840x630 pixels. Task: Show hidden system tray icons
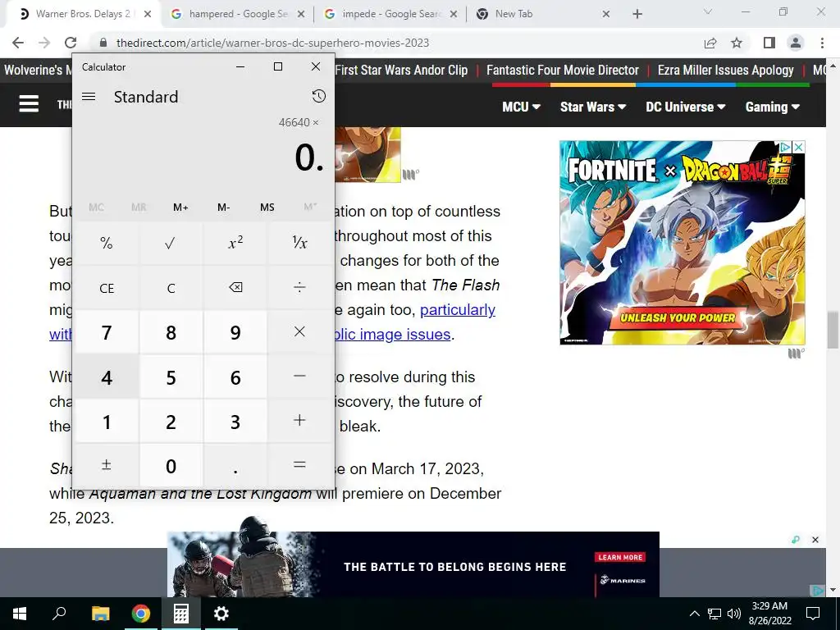[x=694, y=614]
